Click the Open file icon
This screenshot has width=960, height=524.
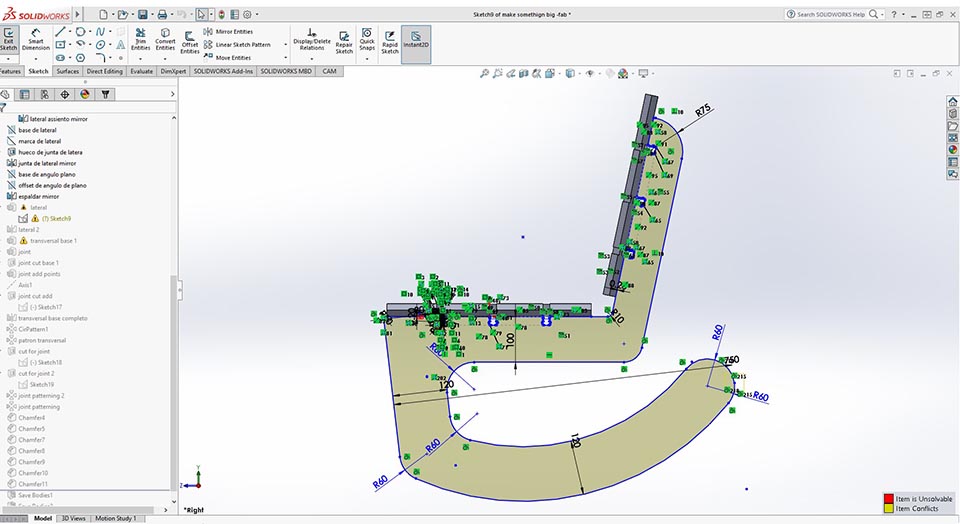point(122,14)
